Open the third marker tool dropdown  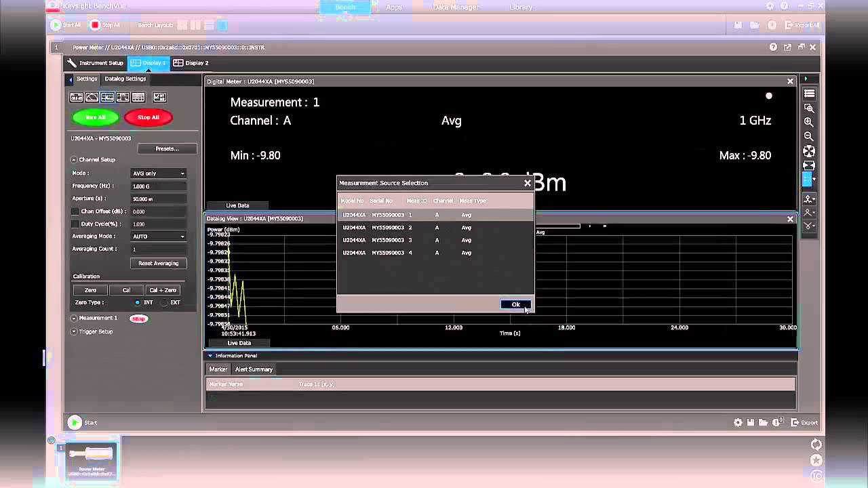coord(809,226)
